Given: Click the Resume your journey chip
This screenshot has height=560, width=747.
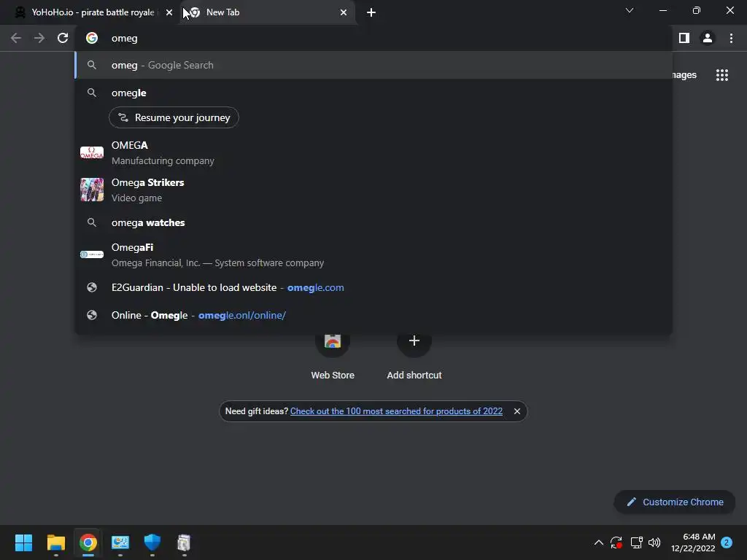Looking at the screenshot, I should 174,117.
